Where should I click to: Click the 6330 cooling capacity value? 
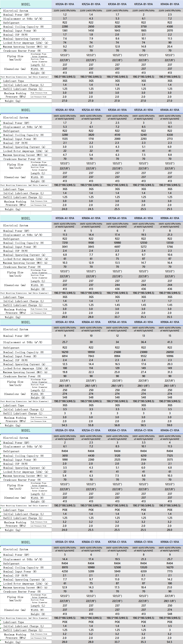170,135
